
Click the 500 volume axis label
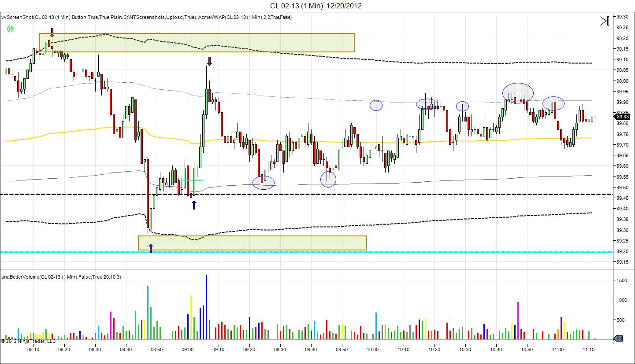[x=620, y=320]
